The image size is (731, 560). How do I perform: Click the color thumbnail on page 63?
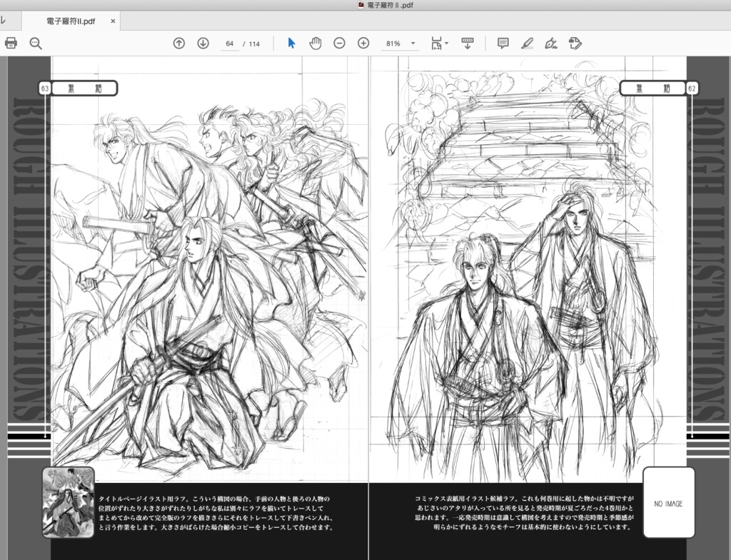tap(68, 503)
